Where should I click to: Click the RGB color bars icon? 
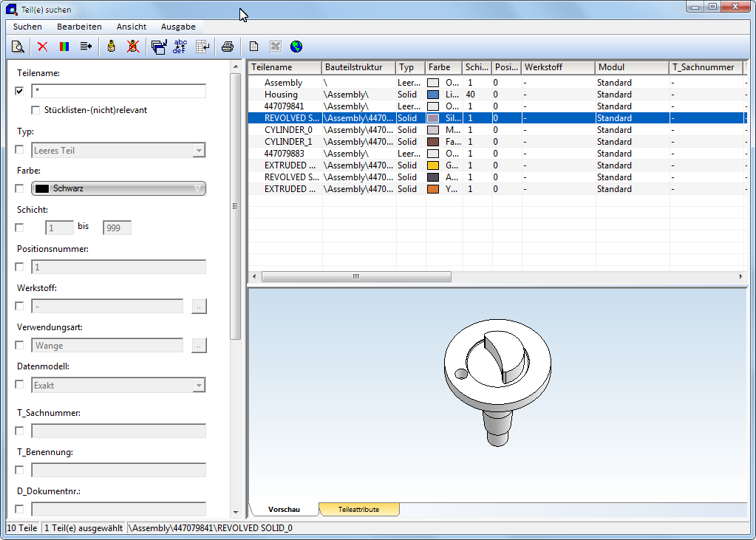click(64, 47)
